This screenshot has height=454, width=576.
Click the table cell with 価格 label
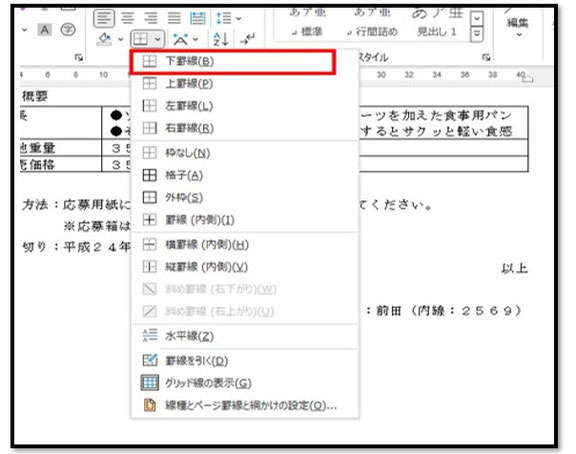coord(61,164)
